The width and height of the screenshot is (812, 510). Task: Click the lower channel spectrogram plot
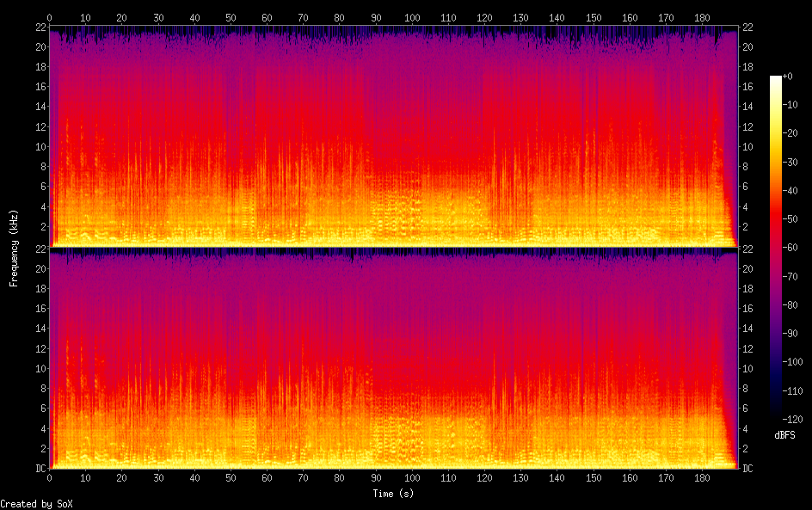tap(394, 359)
